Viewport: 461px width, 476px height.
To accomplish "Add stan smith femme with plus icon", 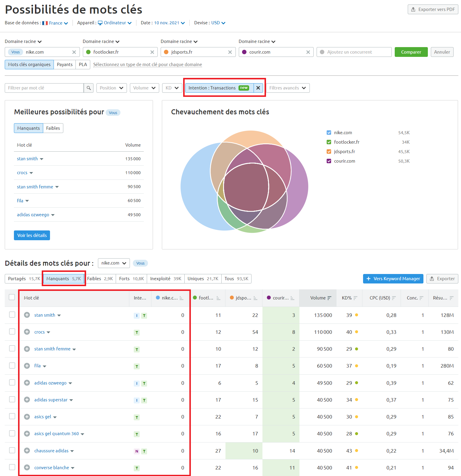I will click(x=27, y=349).
